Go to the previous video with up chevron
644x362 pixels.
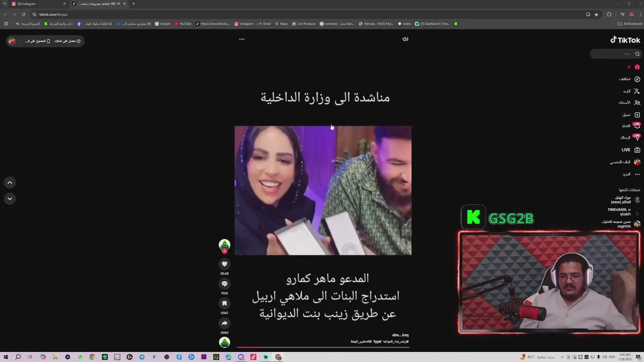[10, 183]
